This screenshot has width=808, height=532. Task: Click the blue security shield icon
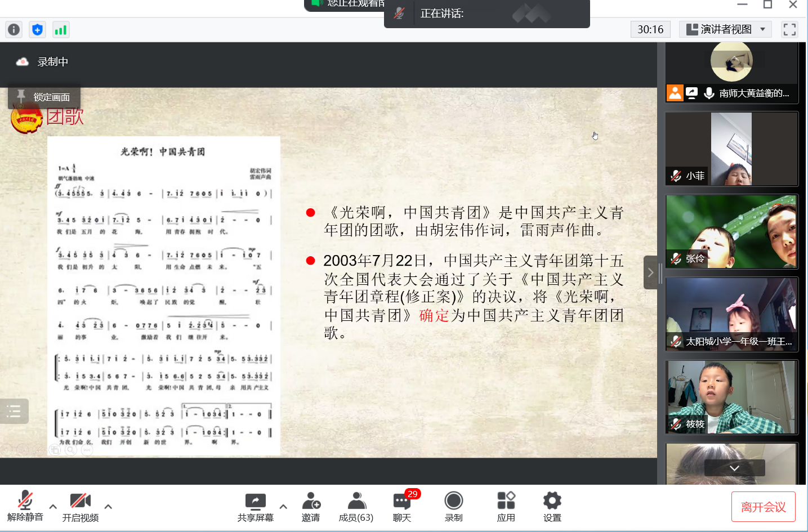pyautogui.click(x=37, y=30)
